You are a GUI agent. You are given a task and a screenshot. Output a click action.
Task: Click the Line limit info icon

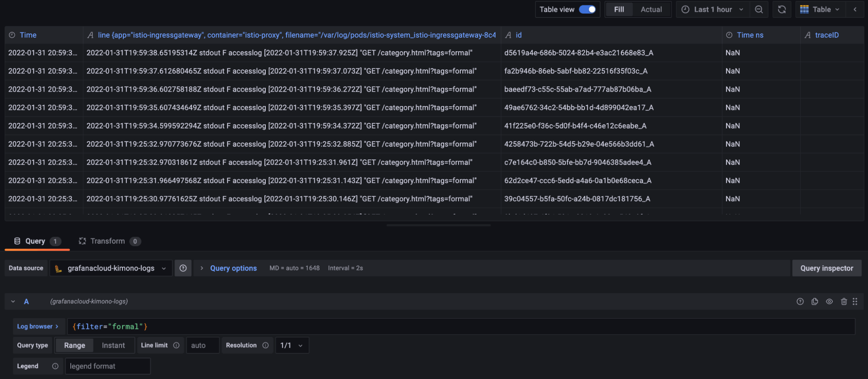coord(176,345)
